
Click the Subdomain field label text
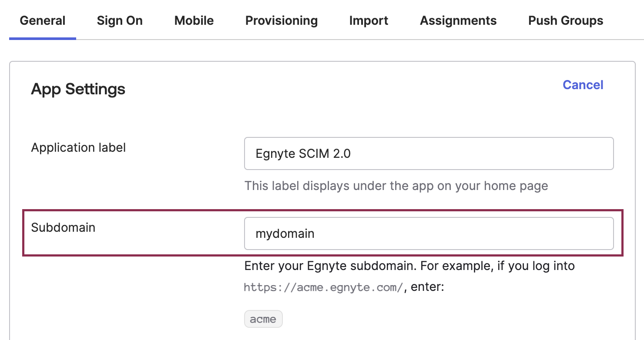click(63, 227)
